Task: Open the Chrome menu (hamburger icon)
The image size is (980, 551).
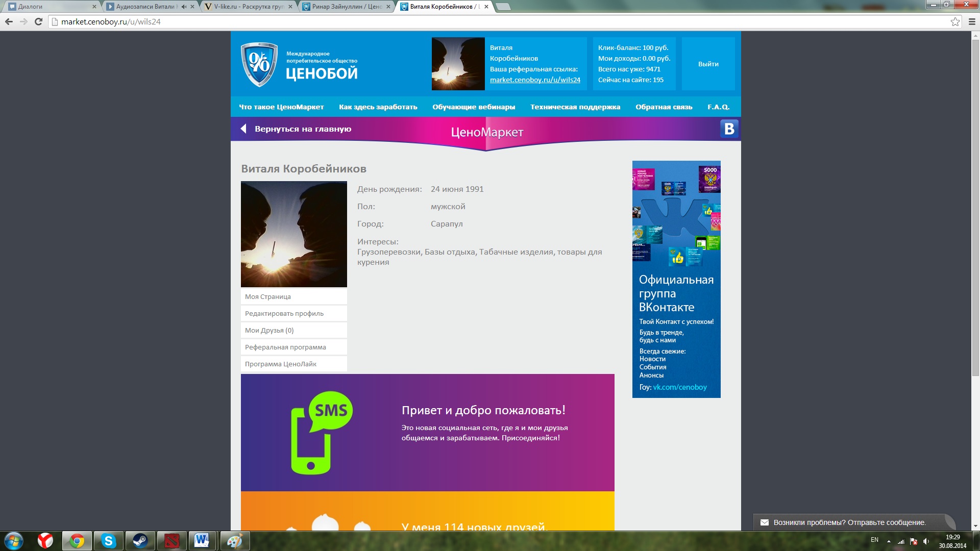Action: tap(972, 21)
